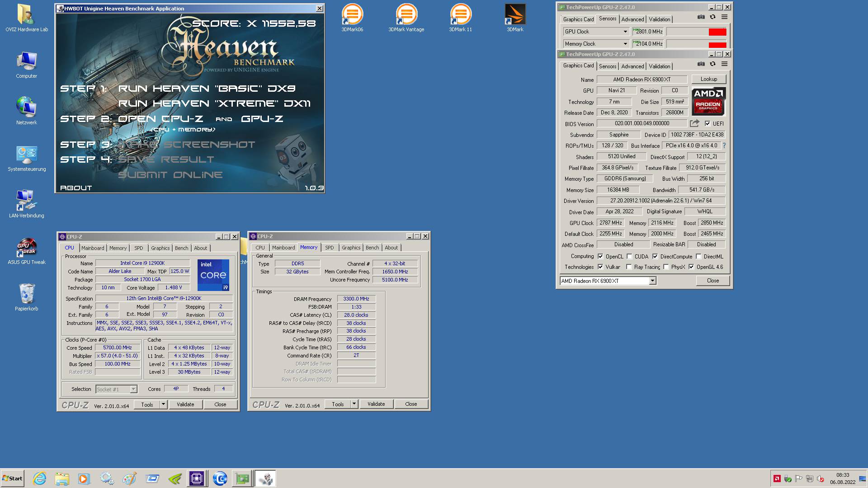Click the Lookup button in GPU-Z
The width and height of the screenshot is (868, 488).
[708, 79]
